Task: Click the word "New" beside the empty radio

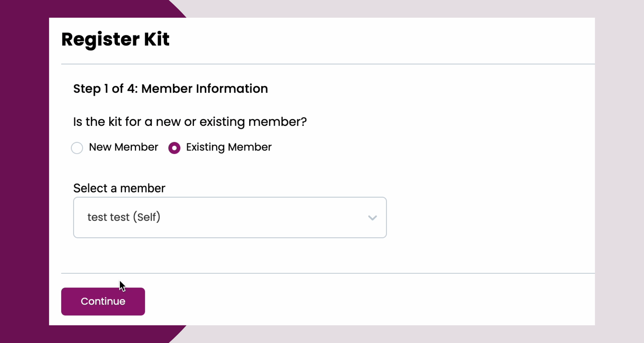Action: (x=100, y=147)
